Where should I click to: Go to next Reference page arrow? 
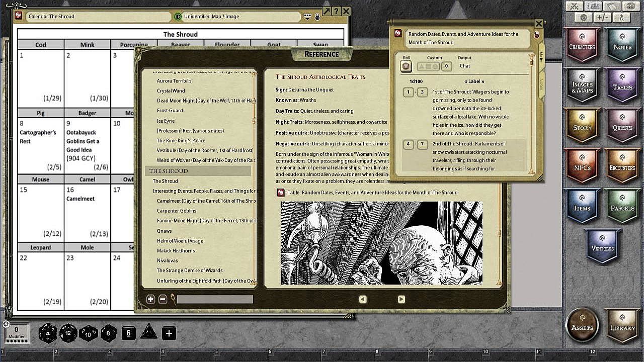(x=401, y=299)
